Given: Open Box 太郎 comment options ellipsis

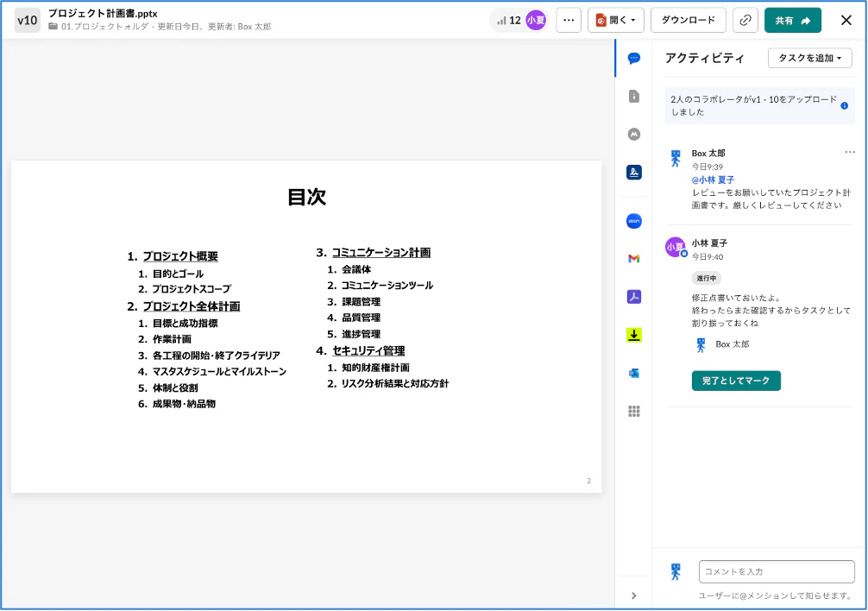Looking at the screenshot, I should (850, 152).
